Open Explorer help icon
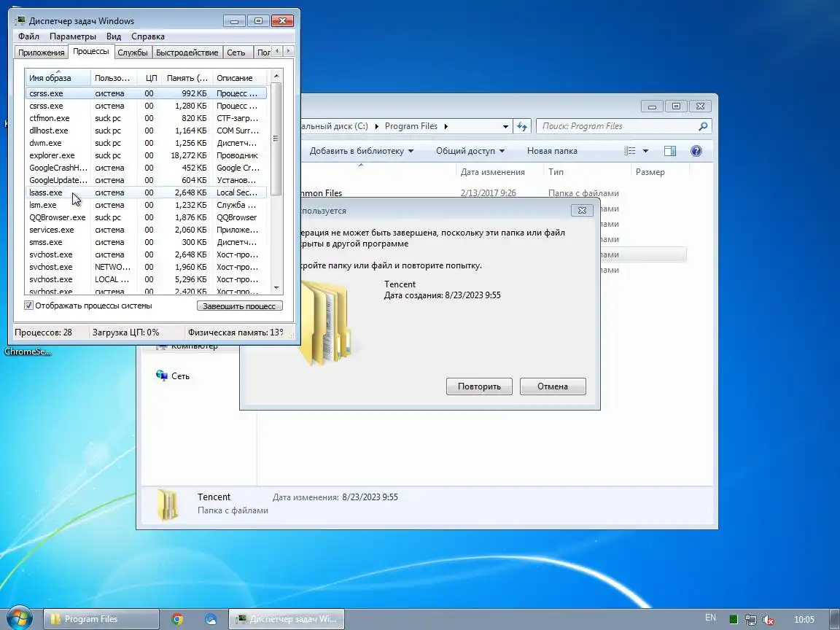Image resolution: width=840 pixels, height=630 pixels. (696, 151)
